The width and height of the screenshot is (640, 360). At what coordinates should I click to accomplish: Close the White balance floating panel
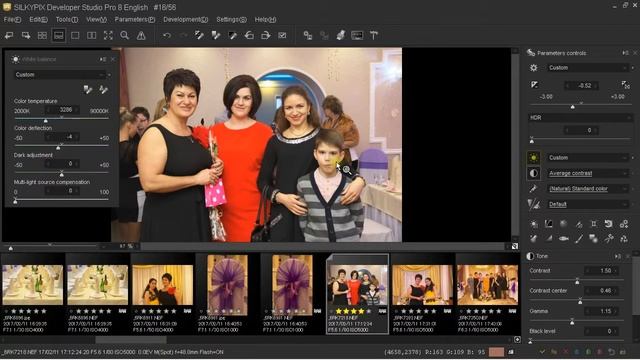(x=113, y=59)
